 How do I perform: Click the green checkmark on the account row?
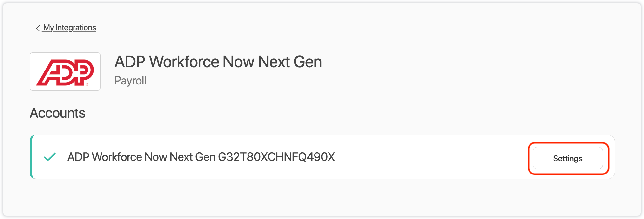pyautogui.click(x=50, y=157)
